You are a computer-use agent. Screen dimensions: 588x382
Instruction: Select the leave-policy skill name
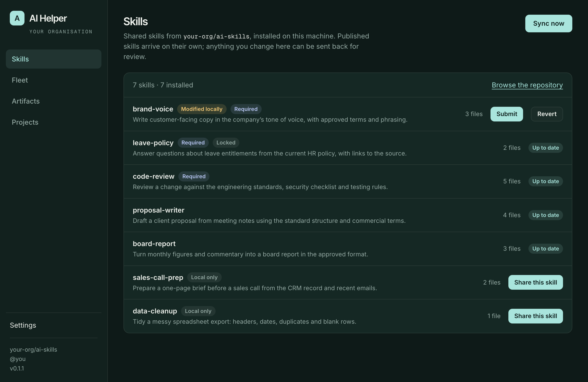153,143
